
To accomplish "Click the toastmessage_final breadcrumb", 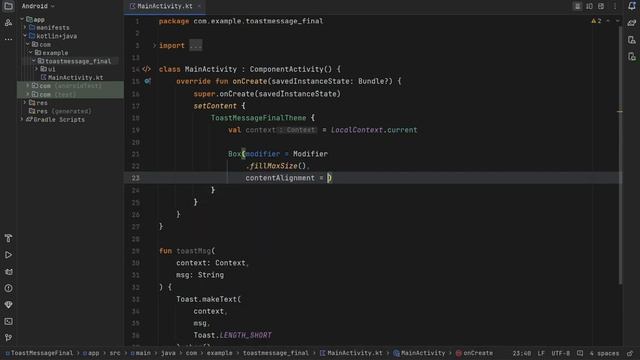I will (x=276, y=353).
